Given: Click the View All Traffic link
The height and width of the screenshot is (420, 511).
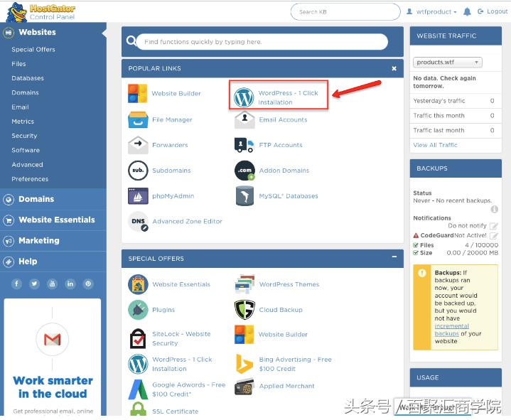Looking at the screenshot, I should click(x=436, y=145).
